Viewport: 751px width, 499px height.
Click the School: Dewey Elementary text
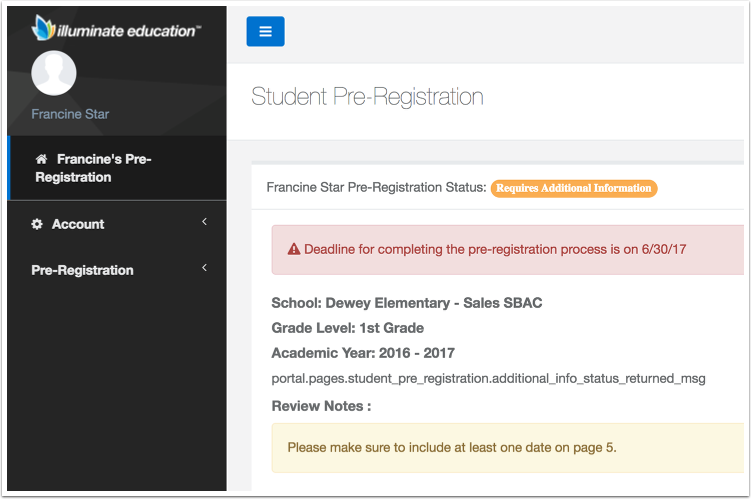(407, 303)
